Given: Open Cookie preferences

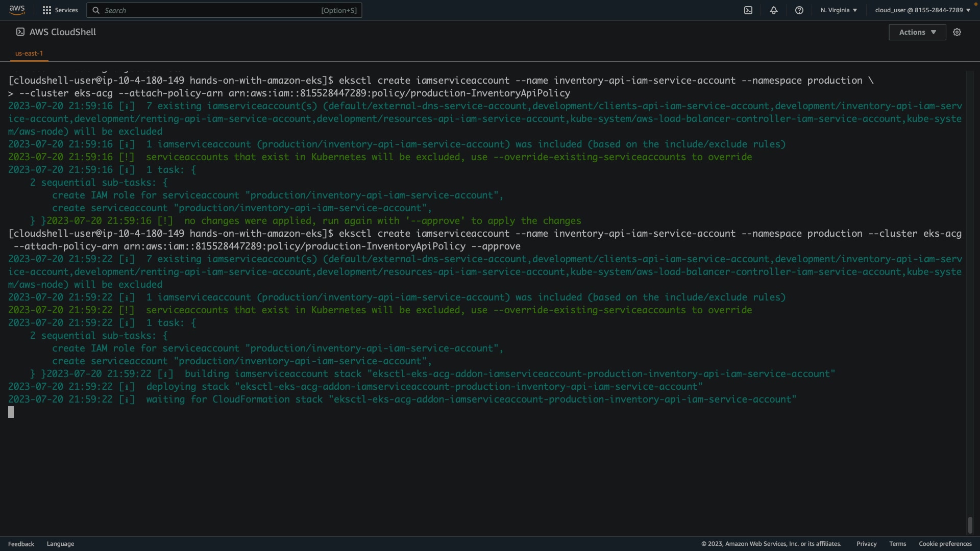Looking at the screenshot, I should coord(945,544).
